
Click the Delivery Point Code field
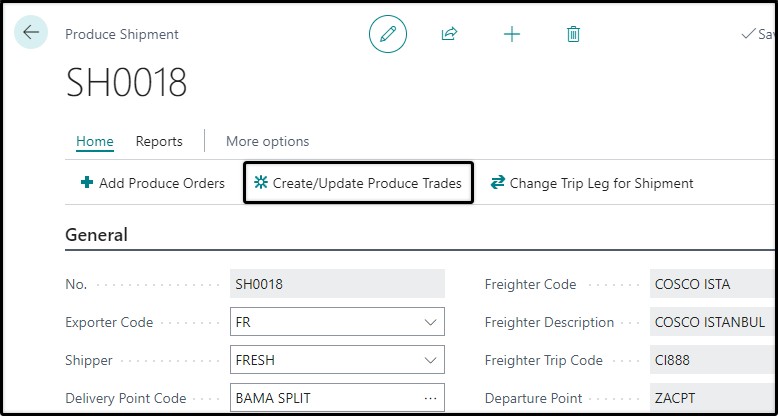tap(337, 398)
